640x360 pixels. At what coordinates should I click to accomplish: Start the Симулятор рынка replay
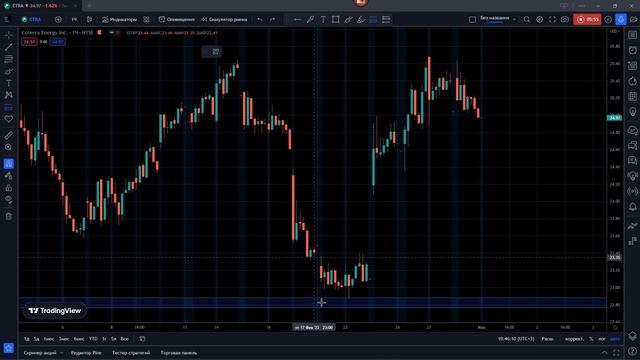[x=224, y=19]
